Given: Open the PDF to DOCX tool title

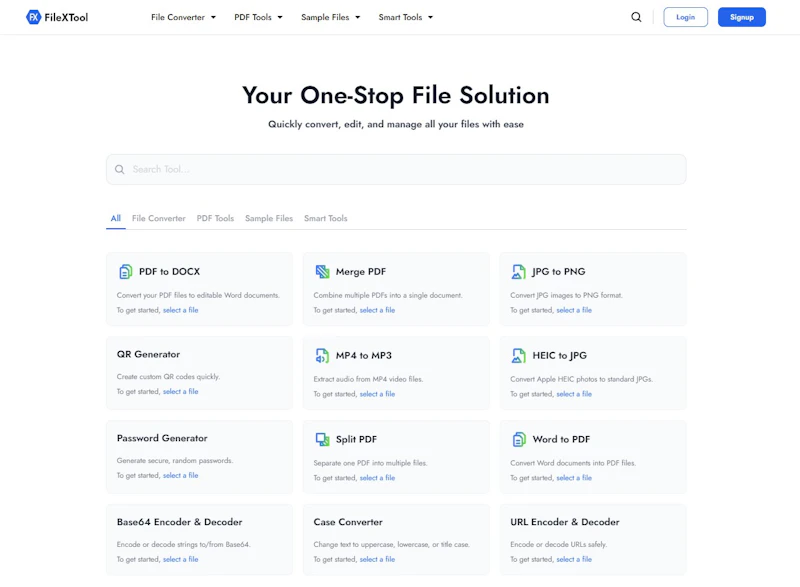Looking at the screenshot, I should pos(169,272).
